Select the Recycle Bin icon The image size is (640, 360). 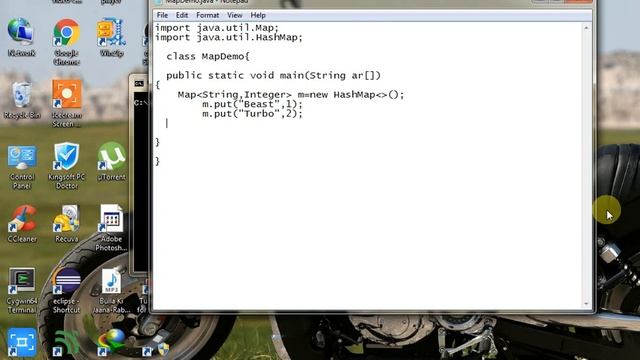(22, 100)
